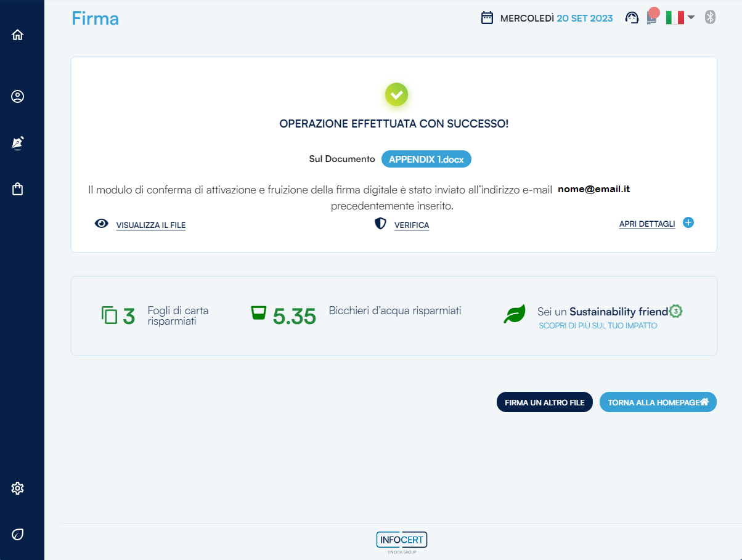Click Apri Dettagli link
Screen dimensions: 742x560
pyautogui.click(x=646, y=224)
